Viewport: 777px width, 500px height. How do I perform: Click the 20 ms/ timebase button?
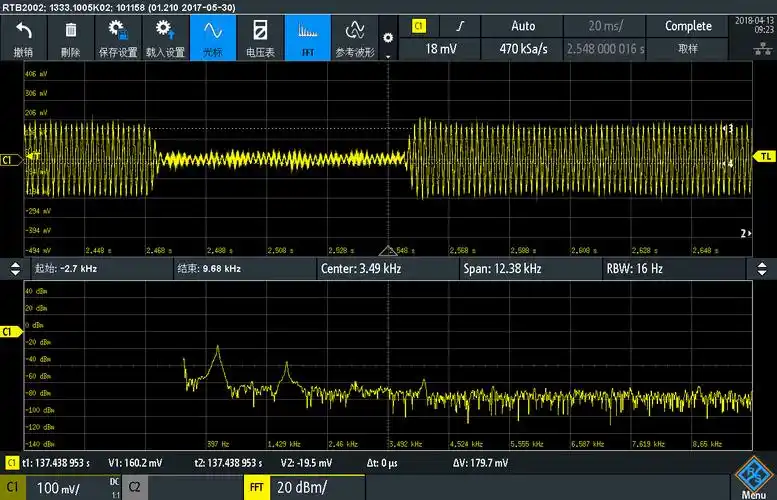coord(603,26)
